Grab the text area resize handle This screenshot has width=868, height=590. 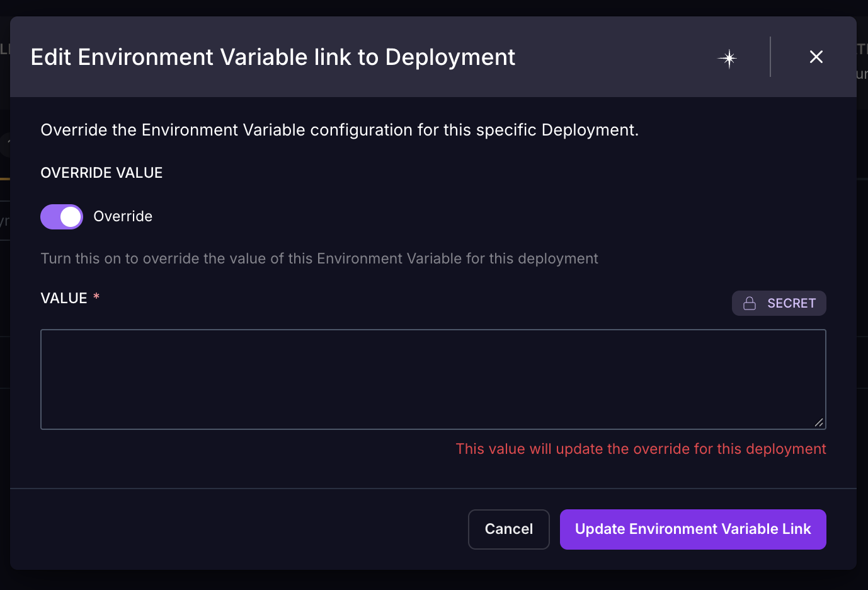point(818,422)
